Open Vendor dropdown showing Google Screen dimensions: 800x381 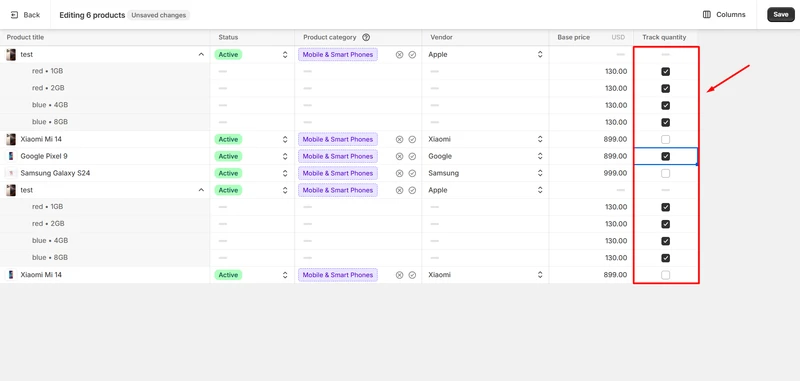[x=540, y=156]
